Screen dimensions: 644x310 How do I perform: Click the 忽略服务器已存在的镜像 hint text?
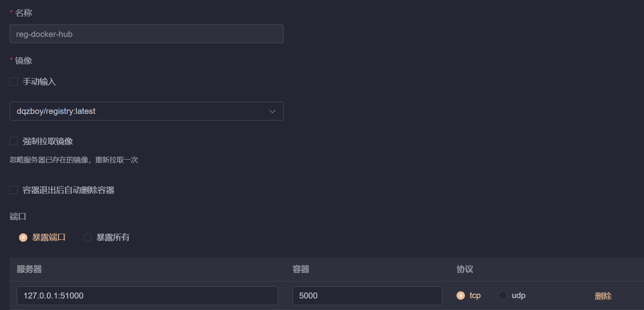(x=74, y=160)
